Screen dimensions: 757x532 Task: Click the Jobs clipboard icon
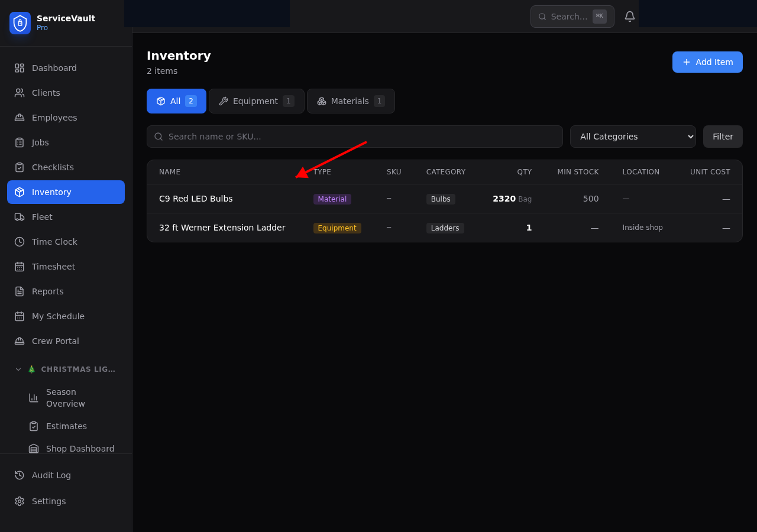[x=18, y=142]
